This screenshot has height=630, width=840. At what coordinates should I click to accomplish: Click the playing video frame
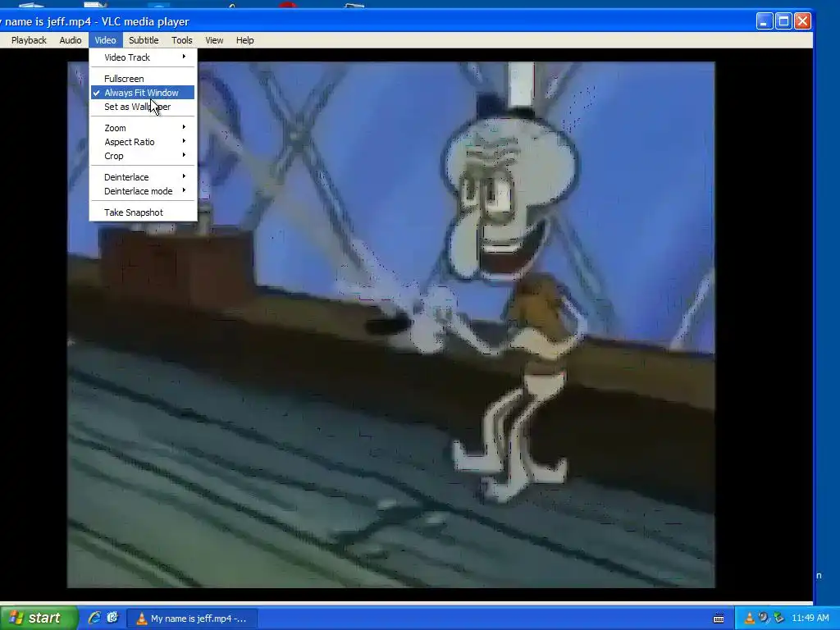click(391, 325)
